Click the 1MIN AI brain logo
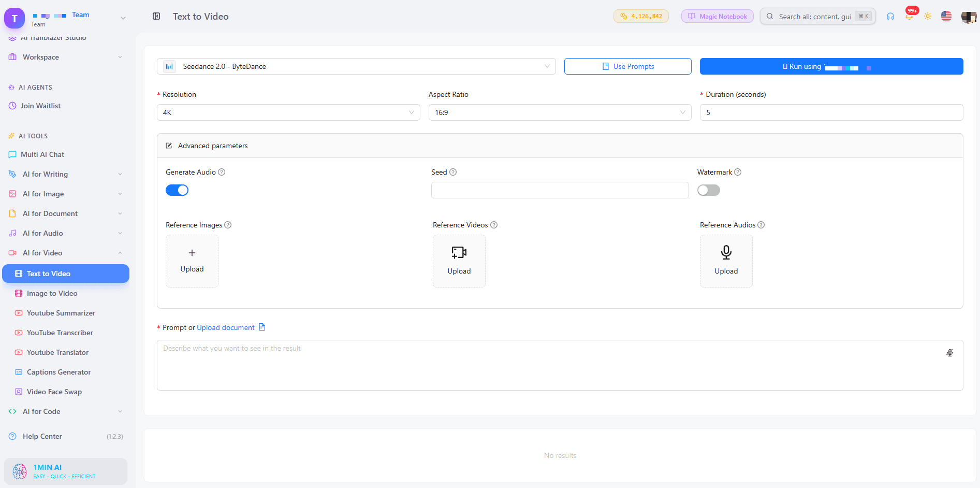Viewport: 980px width, 488px height. [x=20, y=471]
